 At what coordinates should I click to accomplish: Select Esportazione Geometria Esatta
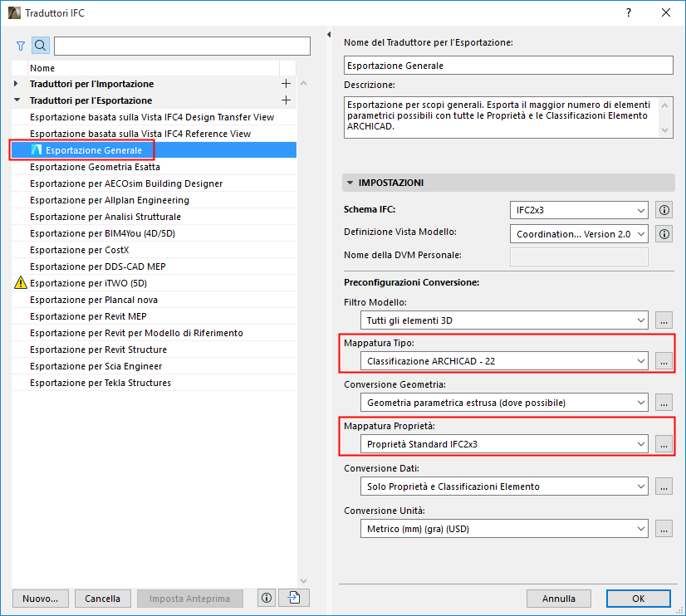click(x=154, y=167)
